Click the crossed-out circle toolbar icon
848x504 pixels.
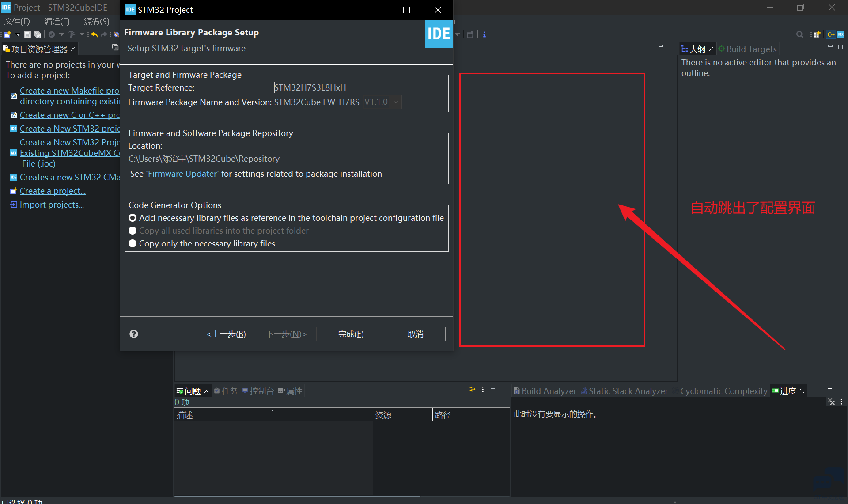click(117, 34)
